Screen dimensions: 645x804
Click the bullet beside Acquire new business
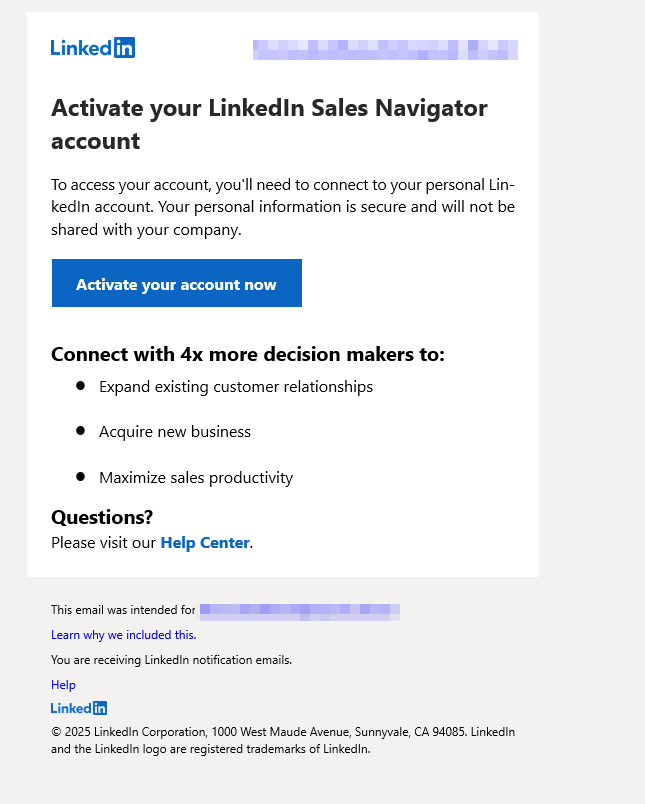pos(80,431)
